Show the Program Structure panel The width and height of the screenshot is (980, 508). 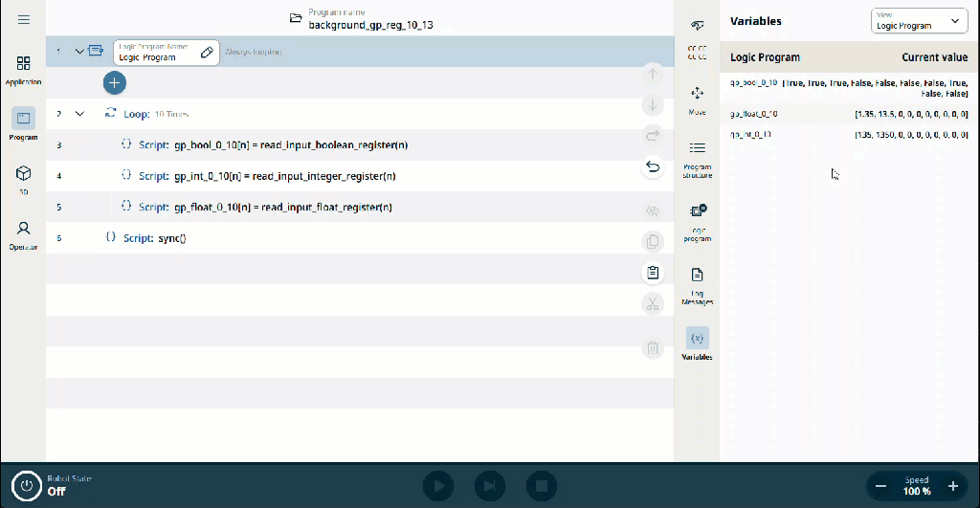(x=697, y=160)
